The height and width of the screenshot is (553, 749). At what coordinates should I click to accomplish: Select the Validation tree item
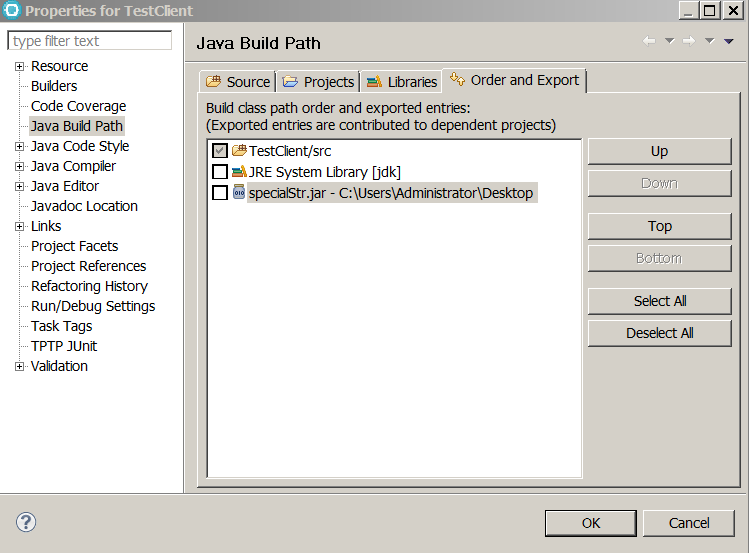click(x=59, y=366)
